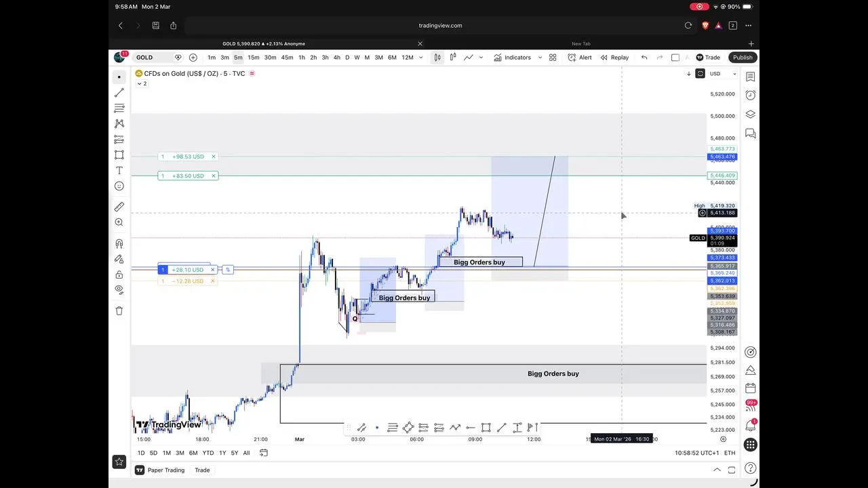This screenshot has width=868, height=488.
Task: Toggle Hide All Drawings eye
Action: (x=119, y=289)
